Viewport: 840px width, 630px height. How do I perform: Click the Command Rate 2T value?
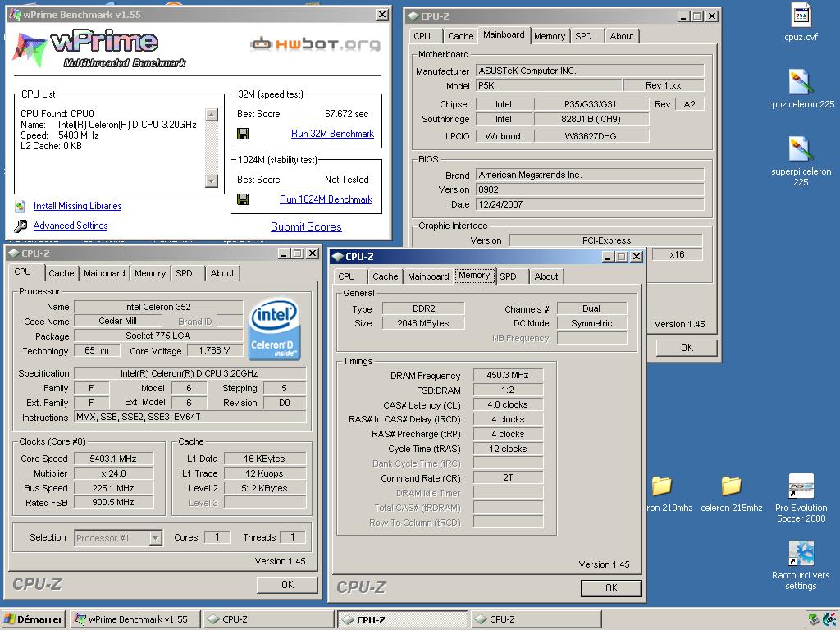click(508, 477)
